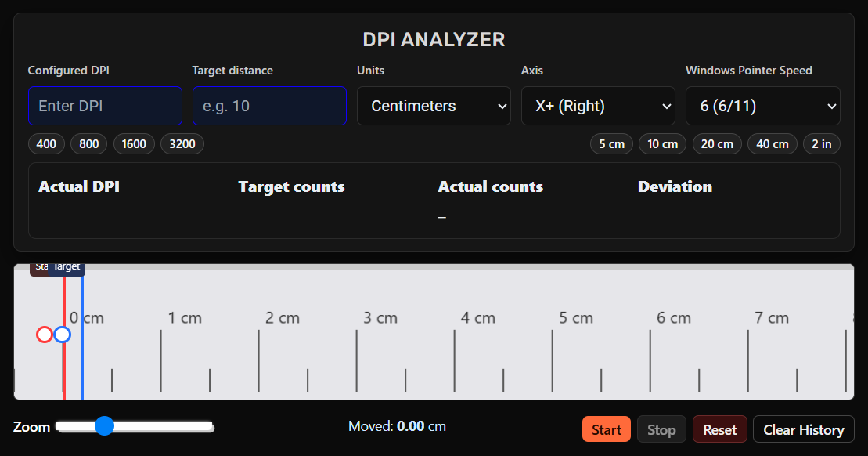Select the 2 inch distance preset

point(821,143)
